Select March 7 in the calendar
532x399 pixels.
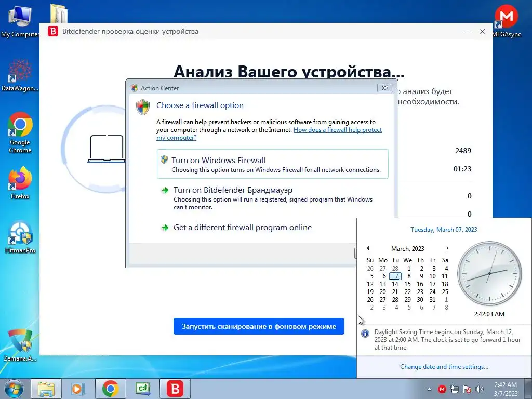(395, 276)
